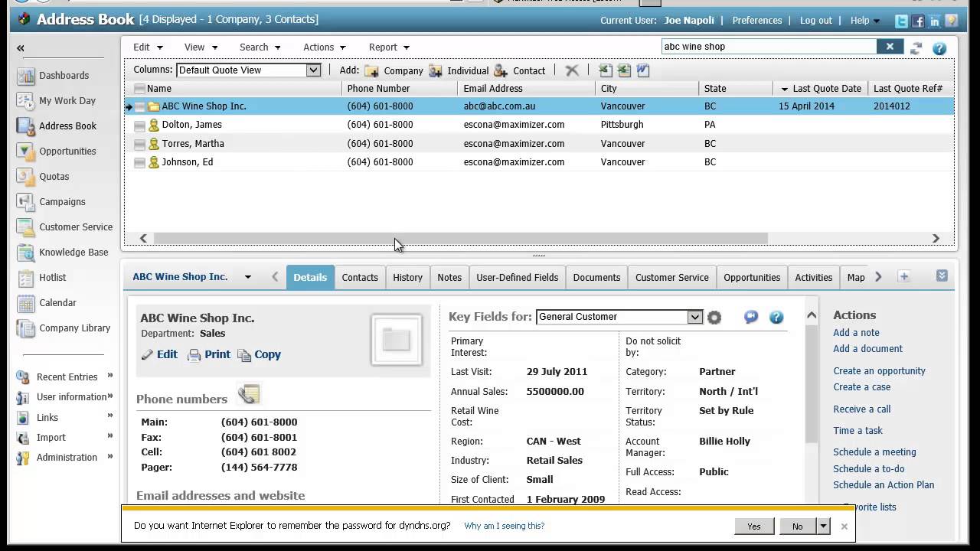The height and width of the screenshot is (551, 980).
Task: Switch to the Contacts tab
Action: tap(360, 277)
